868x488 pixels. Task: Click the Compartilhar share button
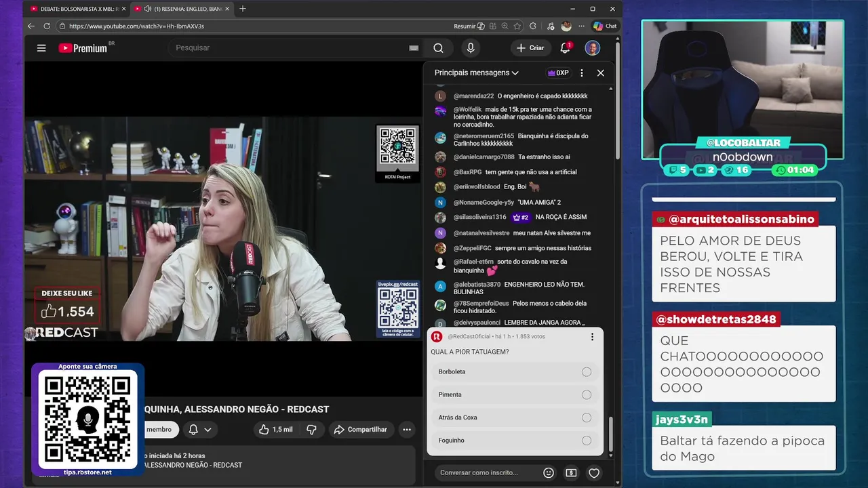360,430
